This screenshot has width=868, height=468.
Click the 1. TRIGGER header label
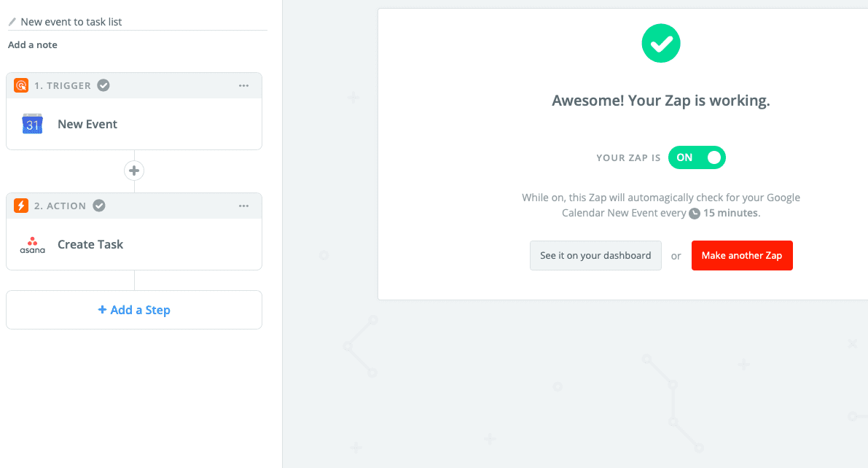pyautogui.click(x=63, y=86)
